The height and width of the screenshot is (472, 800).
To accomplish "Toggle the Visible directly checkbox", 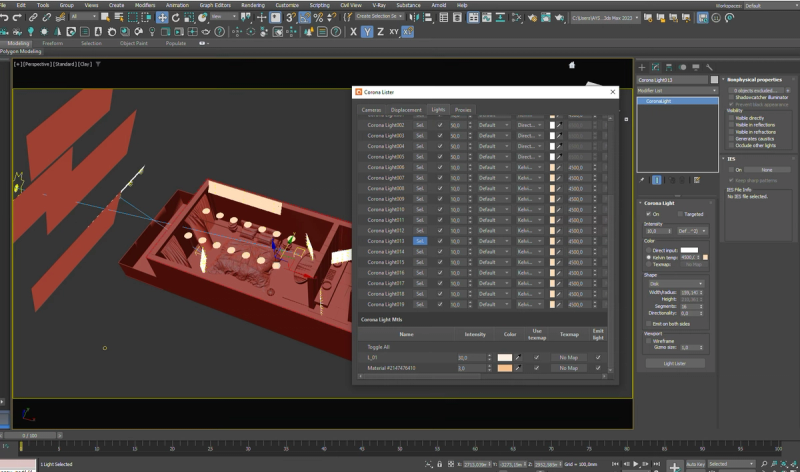I will click(x=731, y=118).
